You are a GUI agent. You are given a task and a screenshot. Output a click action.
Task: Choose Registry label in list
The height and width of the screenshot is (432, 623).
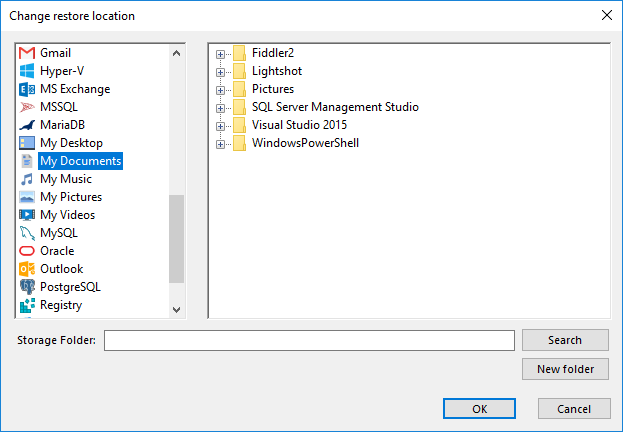(x=61, y=305)
